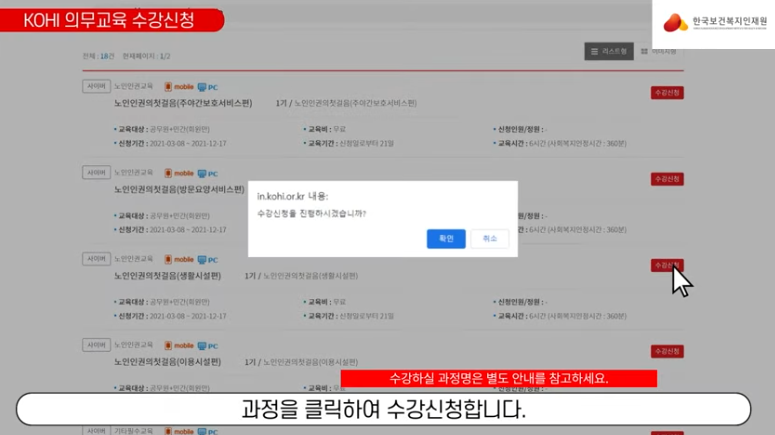This screenshot has width=775, height=435.
Task: Click 교육대상 value in the 주야간보호서비스편 row
Action: tap(179, 129)
